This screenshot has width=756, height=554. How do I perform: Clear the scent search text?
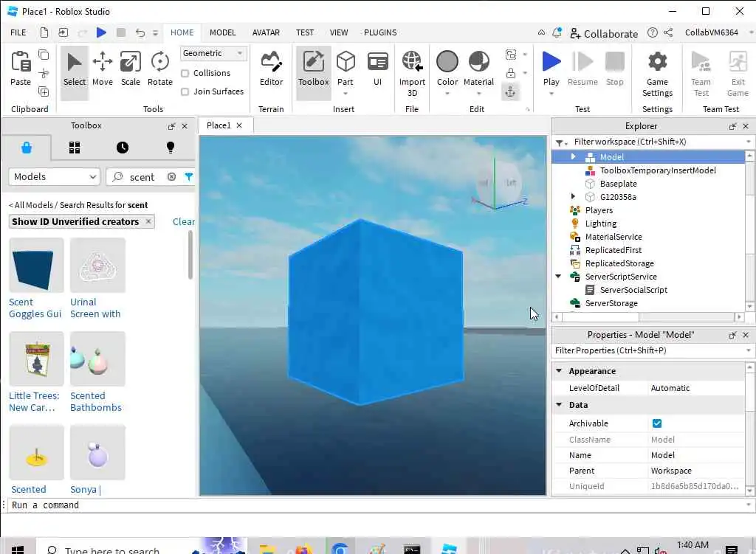click(171, 177)
